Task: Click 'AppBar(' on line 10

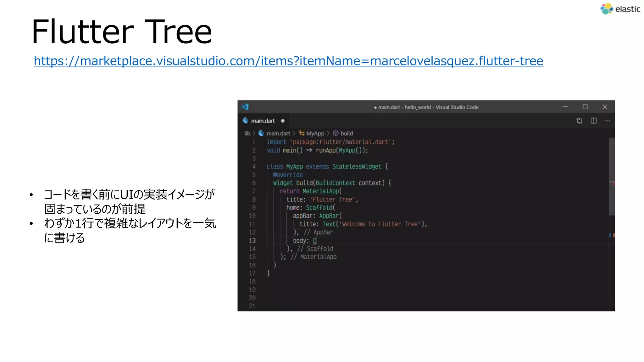Action: click(x=330, y=216)
